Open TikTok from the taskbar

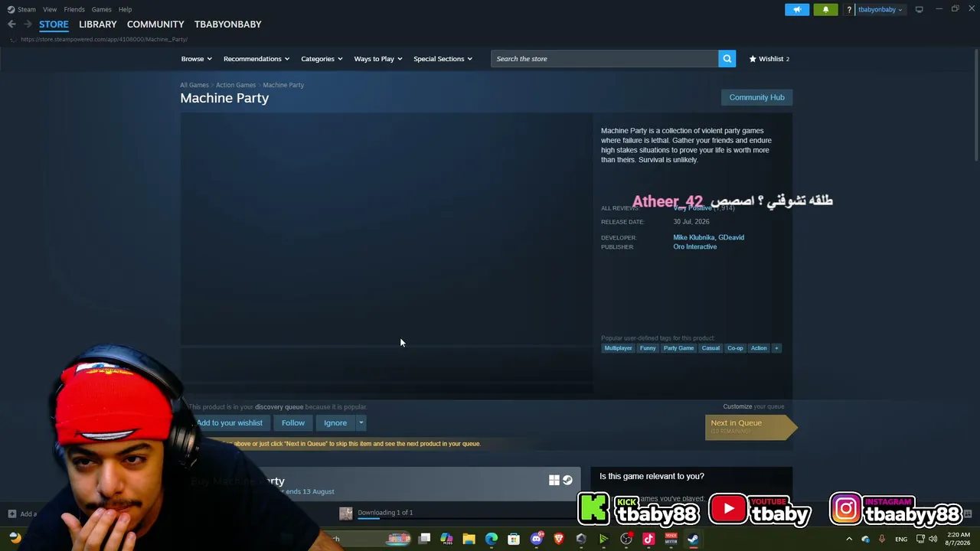click(648, 539)
